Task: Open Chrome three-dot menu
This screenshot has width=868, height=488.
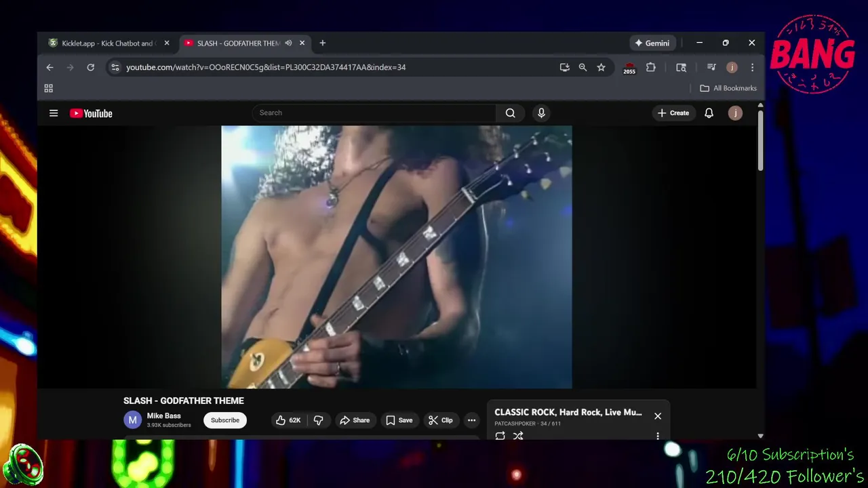Action: point(752,67)
